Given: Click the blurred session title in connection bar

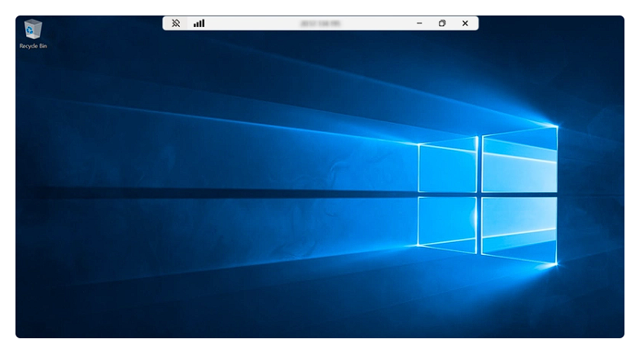Looking at the screenshot, I should coord(321,24).
